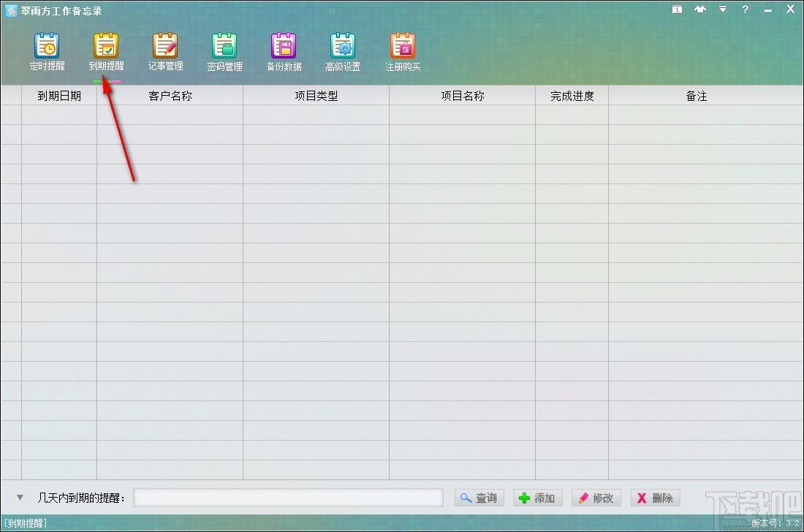The image size is (804, 532).
Task: Click the 添加 add button
Action: [x=537, y=498]
